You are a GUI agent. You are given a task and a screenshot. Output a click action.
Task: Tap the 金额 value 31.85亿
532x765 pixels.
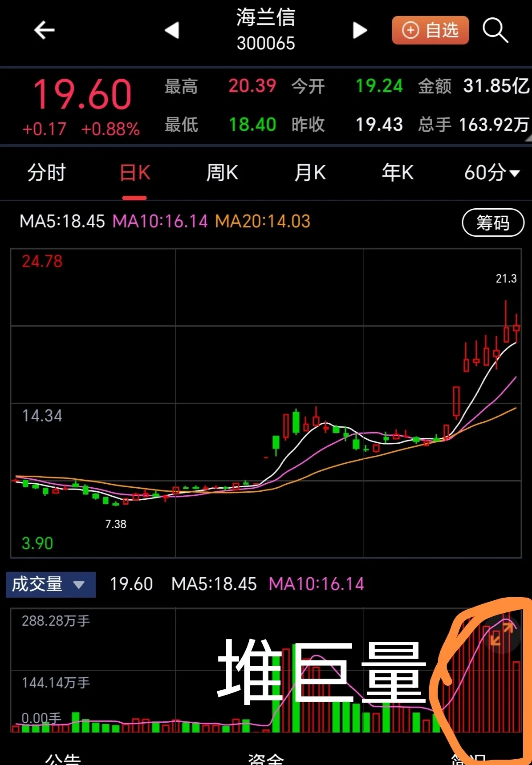(x=496, y=86)
